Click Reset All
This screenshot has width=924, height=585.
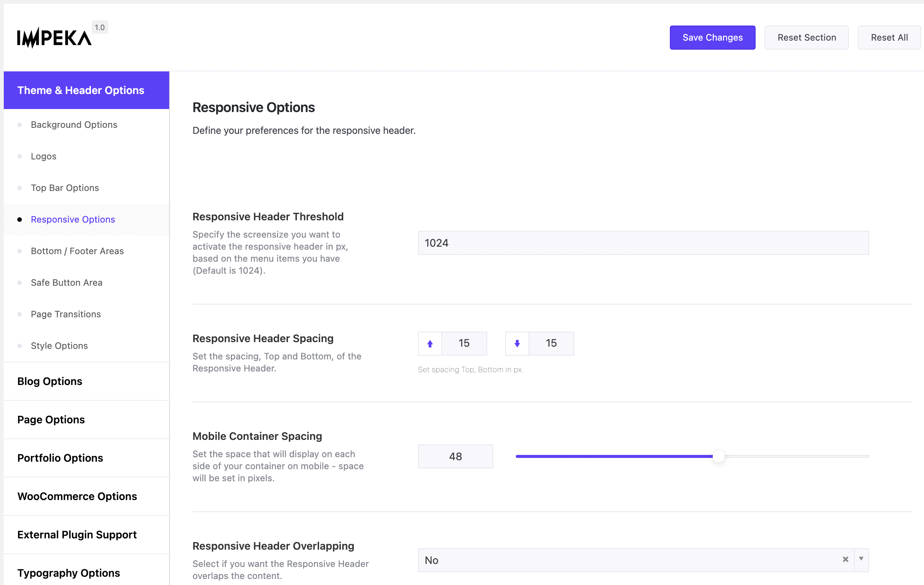[889, 37]
